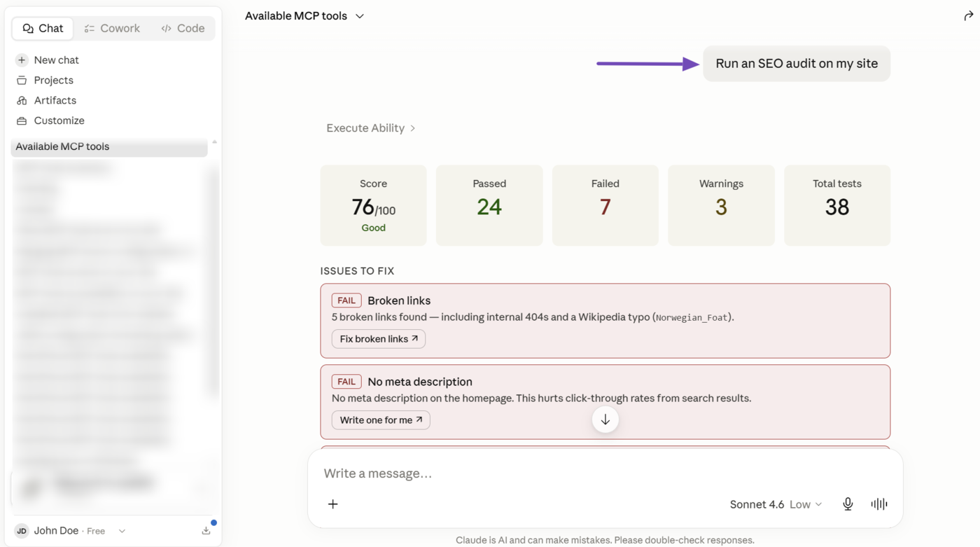The image size is (980, 547).
Task: Click the sidebar scrollbar up arrow
Action: [214, 142]
